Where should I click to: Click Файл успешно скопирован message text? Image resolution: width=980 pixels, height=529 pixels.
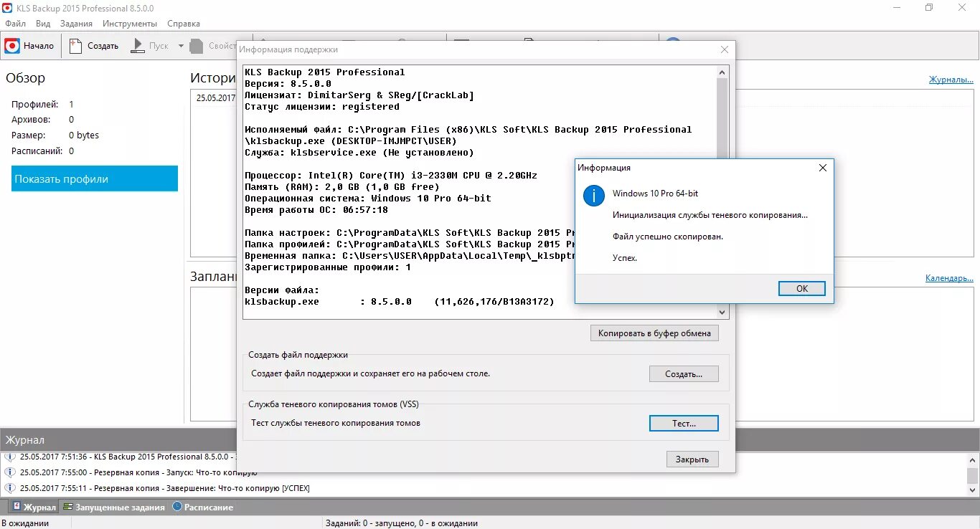pyautogui.click(x=668, y=237)
